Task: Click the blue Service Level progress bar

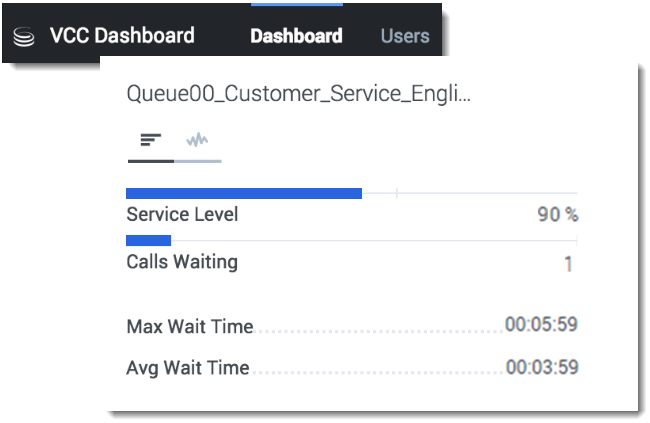Action: click(243, 193)
